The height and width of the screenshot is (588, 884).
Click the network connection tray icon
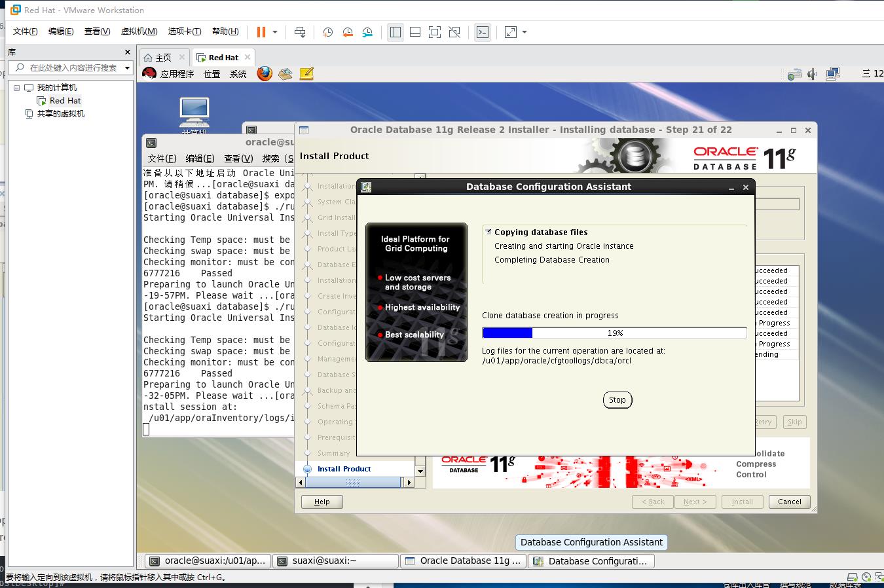click(833, 74)
